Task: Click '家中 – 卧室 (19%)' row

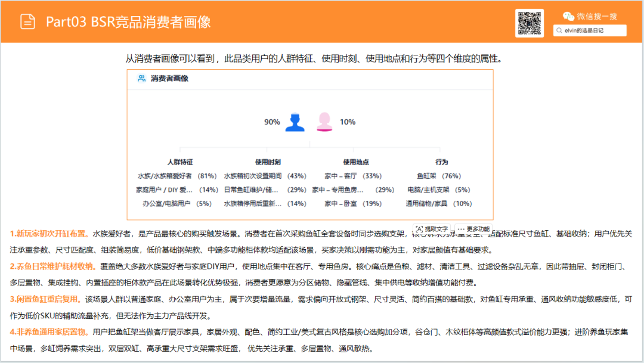Action: point(353,204)
